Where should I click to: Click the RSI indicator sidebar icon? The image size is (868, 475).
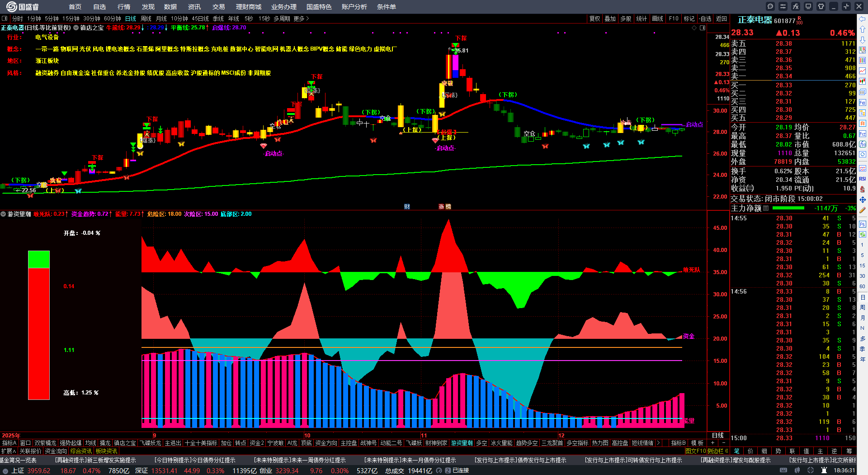(x=863, y=179)
